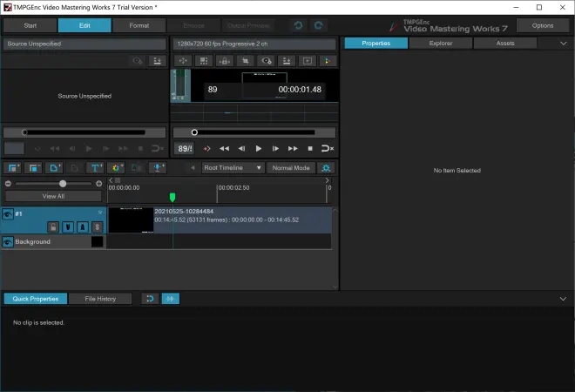Click the red set-marker icon in timeline player
Viewport: 575px width, 392px height.
[206, 148]
